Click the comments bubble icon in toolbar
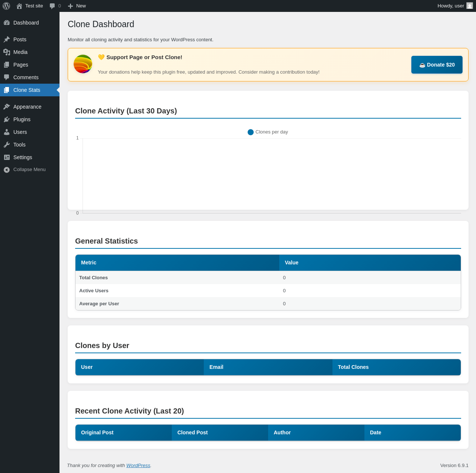The image size is (476, 473). tap(52, 6)
